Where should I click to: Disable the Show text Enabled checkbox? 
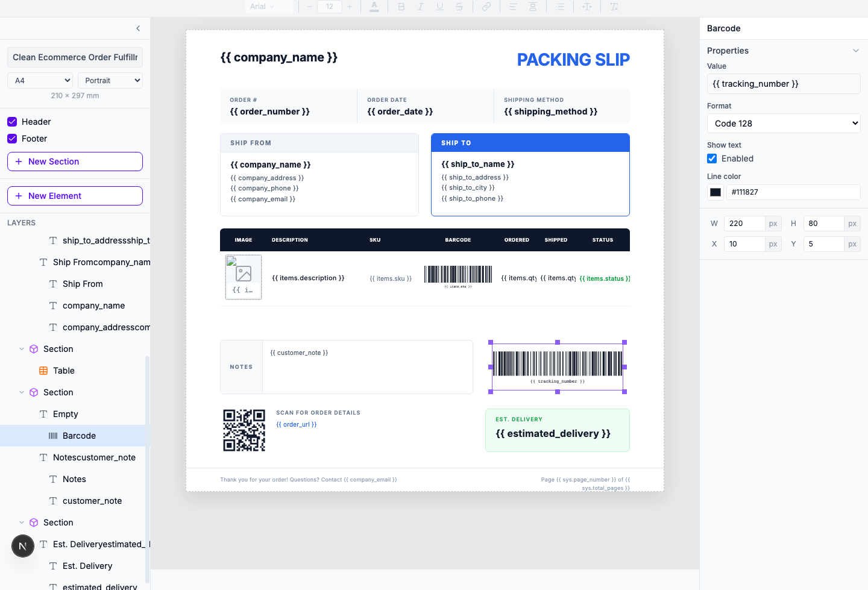point(712,158)
